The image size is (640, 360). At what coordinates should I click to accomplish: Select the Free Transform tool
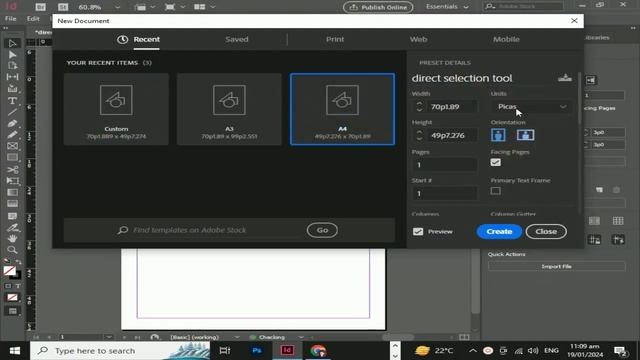pos(12,181)
